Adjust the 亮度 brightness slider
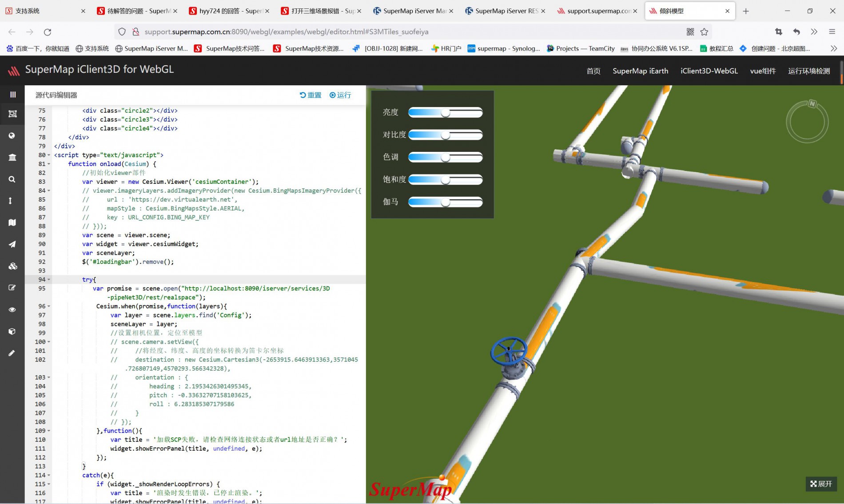 tap(445, 113)
